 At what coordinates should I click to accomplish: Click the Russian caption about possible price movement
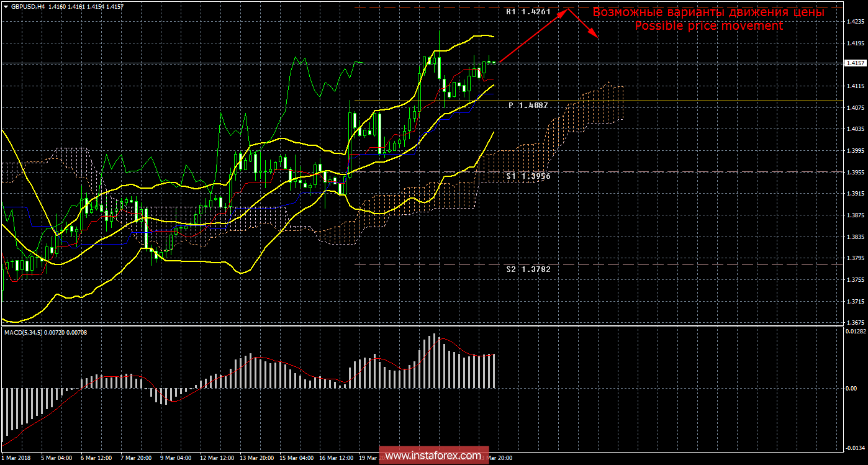[x=708, y=12]
